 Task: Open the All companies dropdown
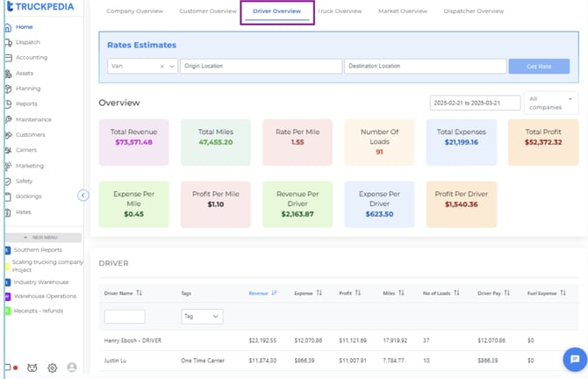coord(551,103)
